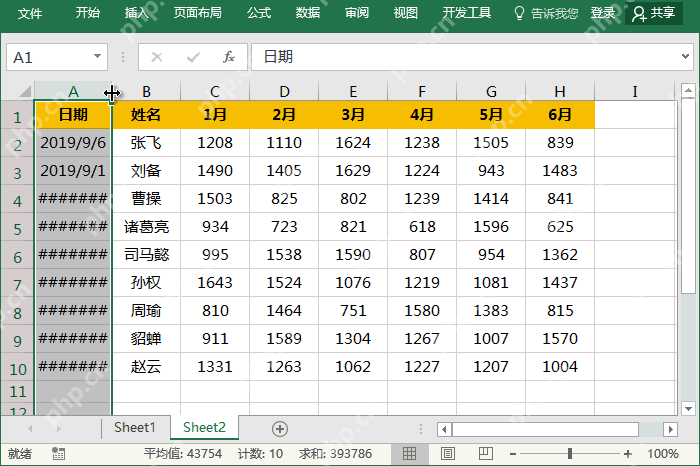Click cell with value 1596
The image size is (700, 466).
491,227
